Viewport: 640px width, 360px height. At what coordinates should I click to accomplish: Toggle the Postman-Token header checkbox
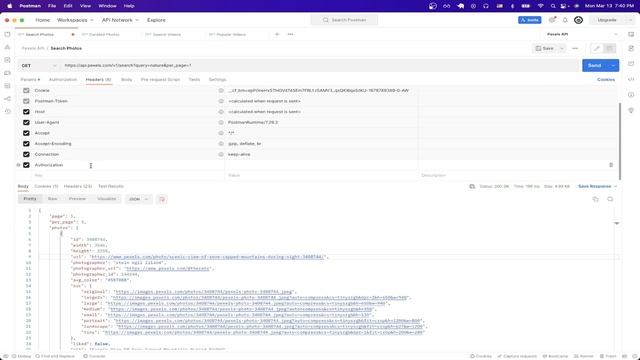tap(26, 101)
